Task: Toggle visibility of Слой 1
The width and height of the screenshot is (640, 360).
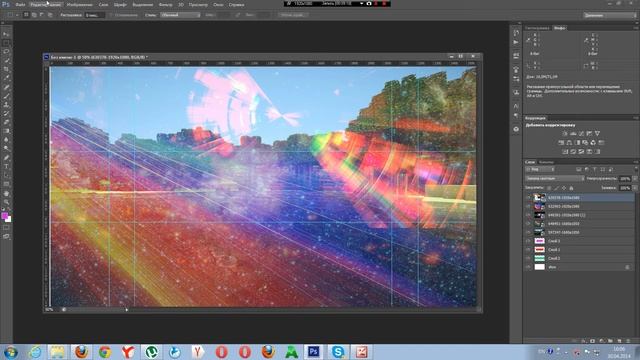Action: [528, 250]
